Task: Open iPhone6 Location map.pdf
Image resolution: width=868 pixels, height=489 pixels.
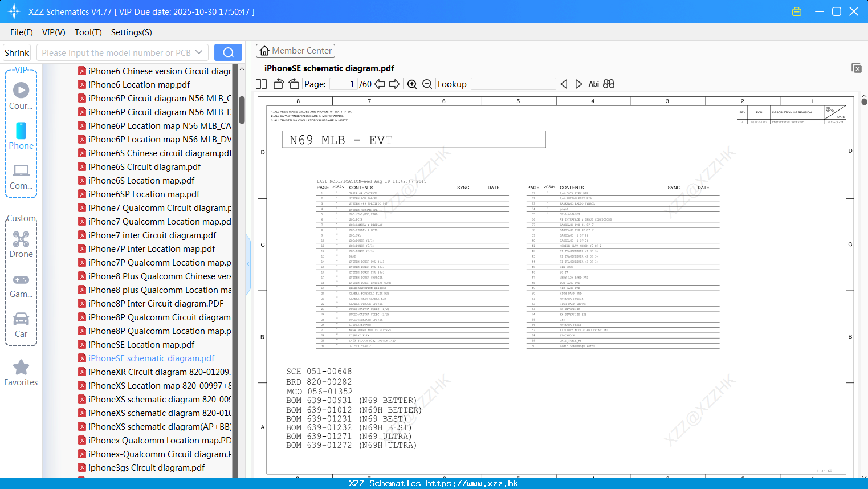Action: (x=139, y=85)
